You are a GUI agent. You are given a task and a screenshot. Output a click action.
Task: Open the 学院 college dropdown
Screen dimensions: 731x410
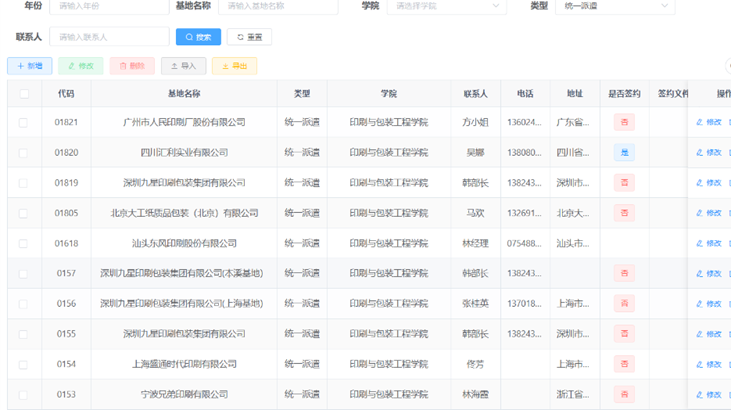pyautogui.click(x=446, y=6)
